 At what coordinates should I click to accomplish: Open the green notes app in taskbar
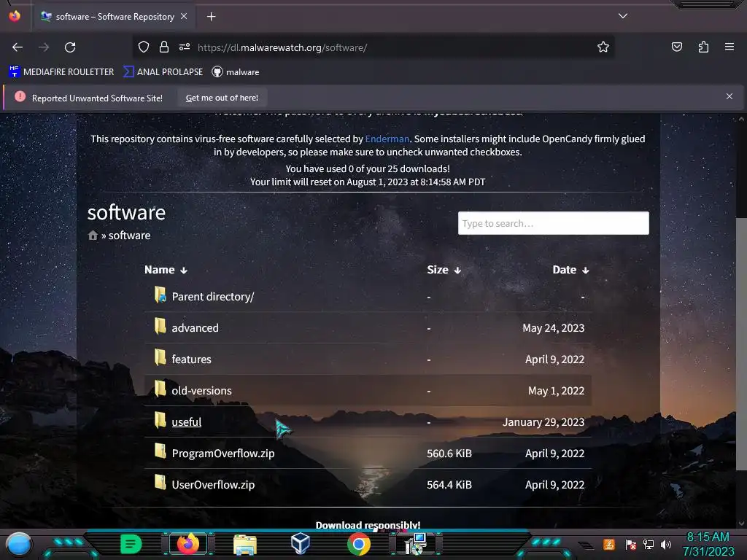[x=131, y=544]
